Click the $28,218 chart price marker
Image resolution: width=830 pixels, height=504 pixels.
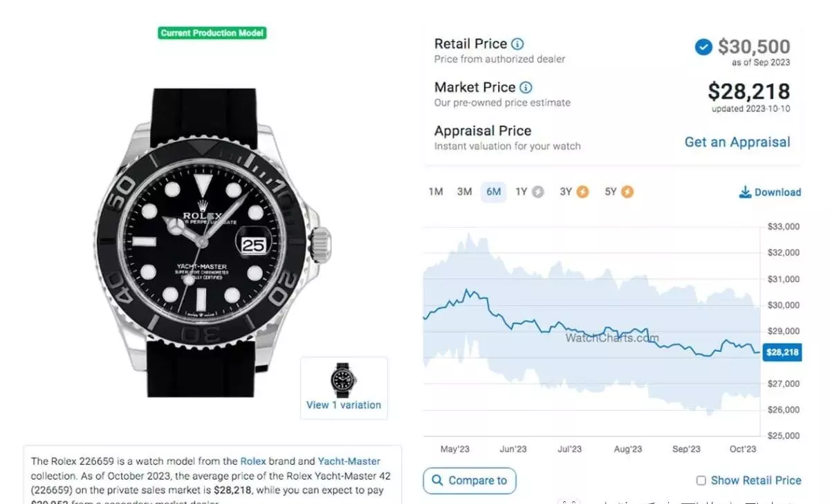coord(782,353)
